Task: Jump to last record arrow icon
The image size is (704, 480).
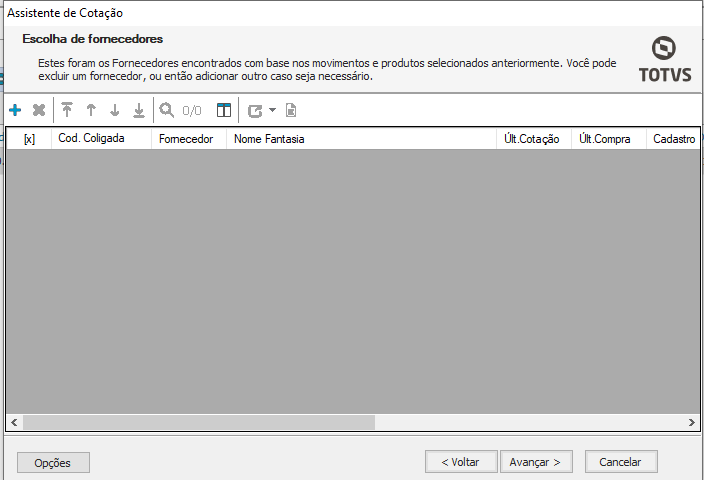Action: [x=139, y=110]
